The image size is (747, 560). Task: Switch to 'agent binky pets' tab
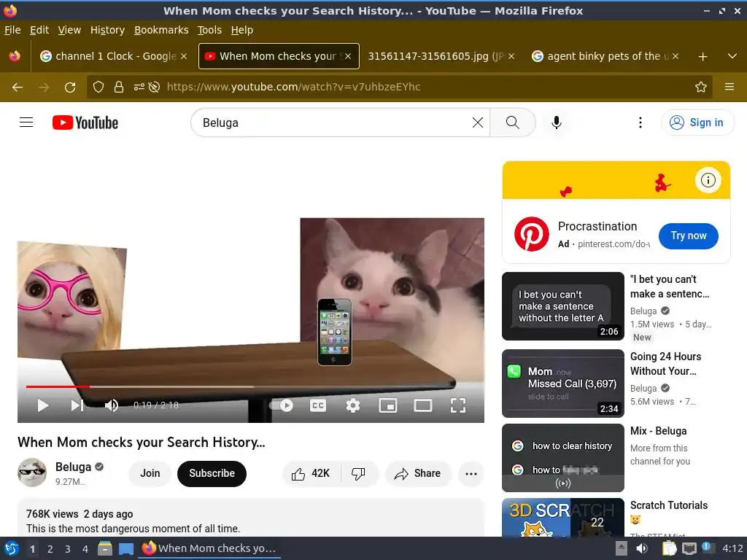[x=604, y=56]
